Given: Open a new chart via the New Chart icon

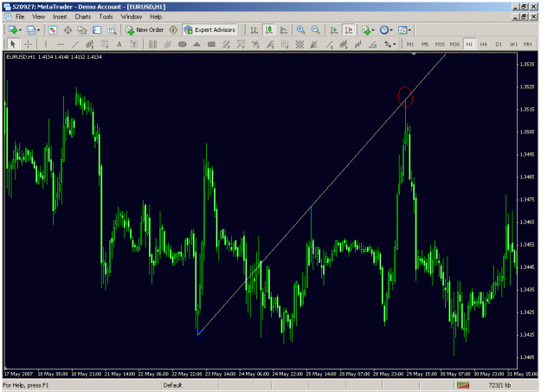Looking at the screenshot, I should pos(12,30).
